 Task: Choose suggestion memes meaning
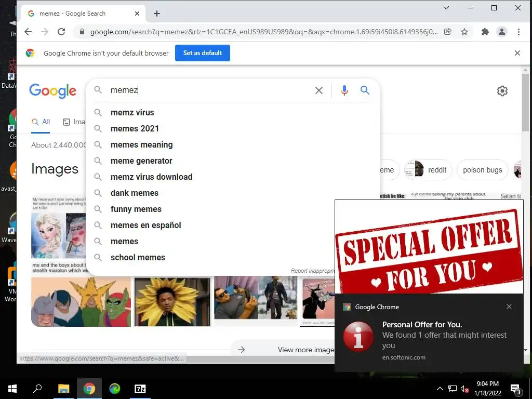(233, 144)
